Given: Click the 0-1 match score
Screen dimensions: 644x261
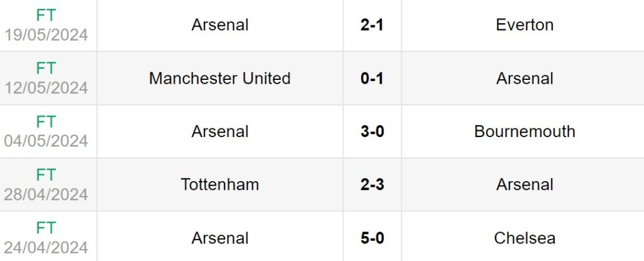Looking at the screenshot, I should [x=372, y=79].
